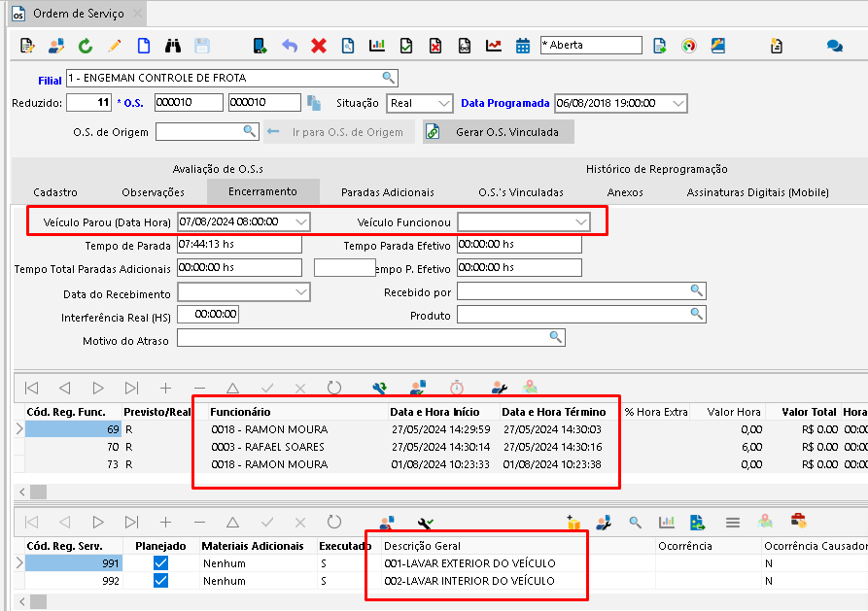Click the green refresh icon in top toolbar
Viewport: 868px width, 611px height.
(86, 46)
